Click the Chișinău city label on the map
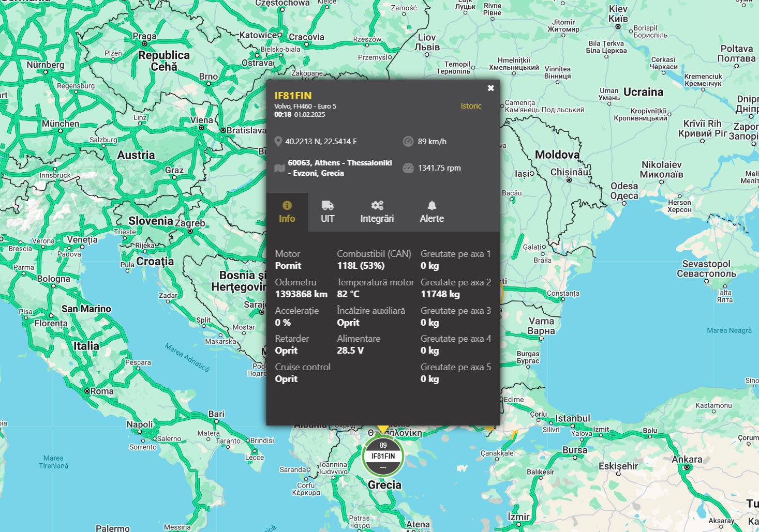Image resolution: width=759 pixels, height=532 pixels. 570,172
